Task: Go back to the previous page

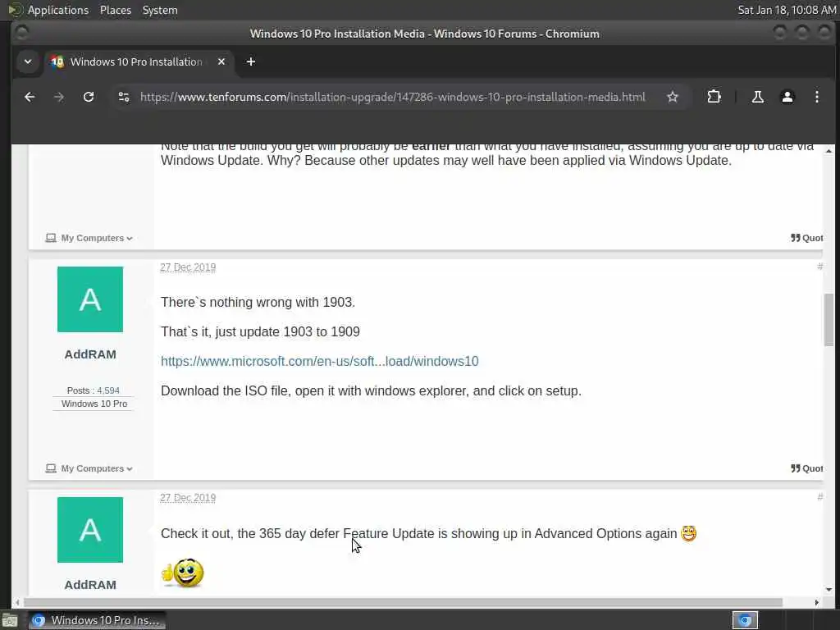Action: click(x=30, y=97)
